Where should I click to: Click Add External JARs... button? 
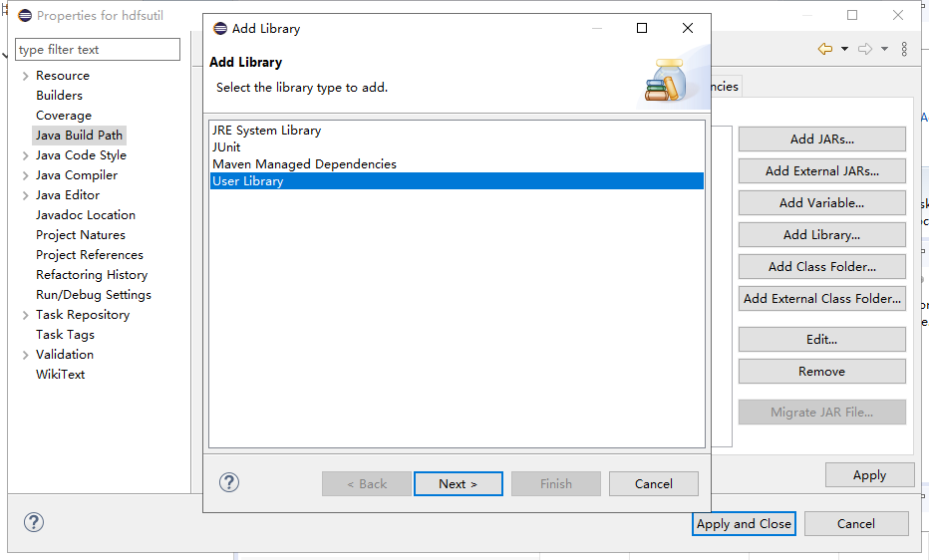pyautogui.click(x=821, y=171)
